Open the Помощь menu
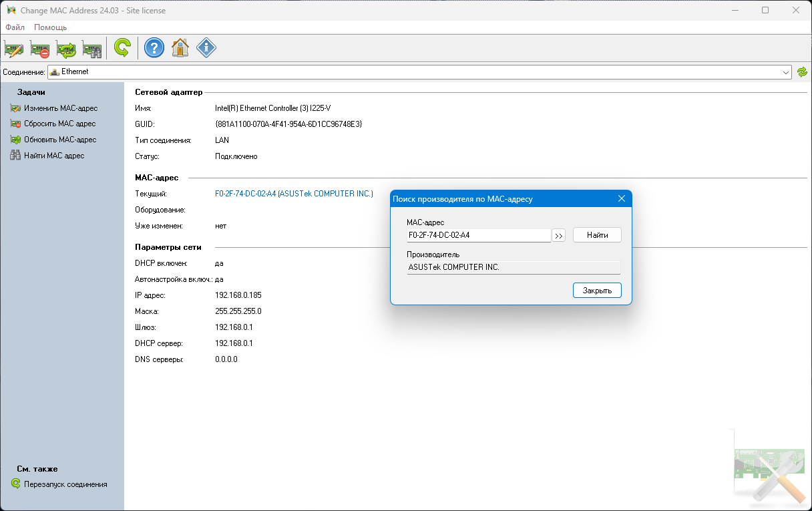 point(50,27)
